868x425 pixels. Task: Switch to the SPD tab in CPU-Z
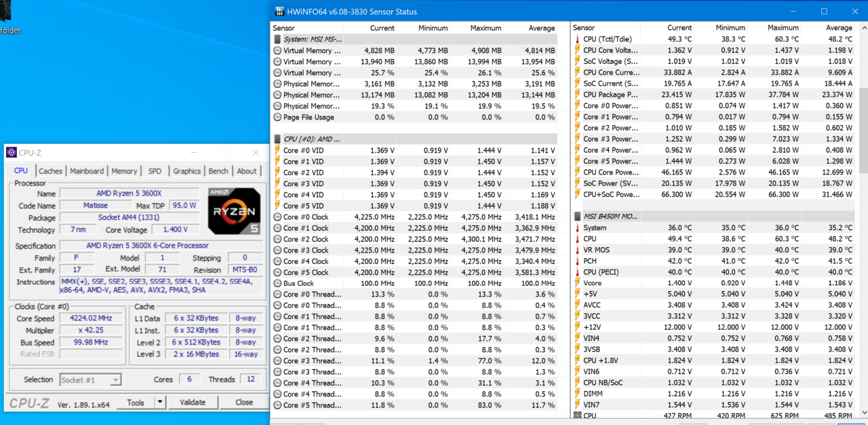click(155, 171)
